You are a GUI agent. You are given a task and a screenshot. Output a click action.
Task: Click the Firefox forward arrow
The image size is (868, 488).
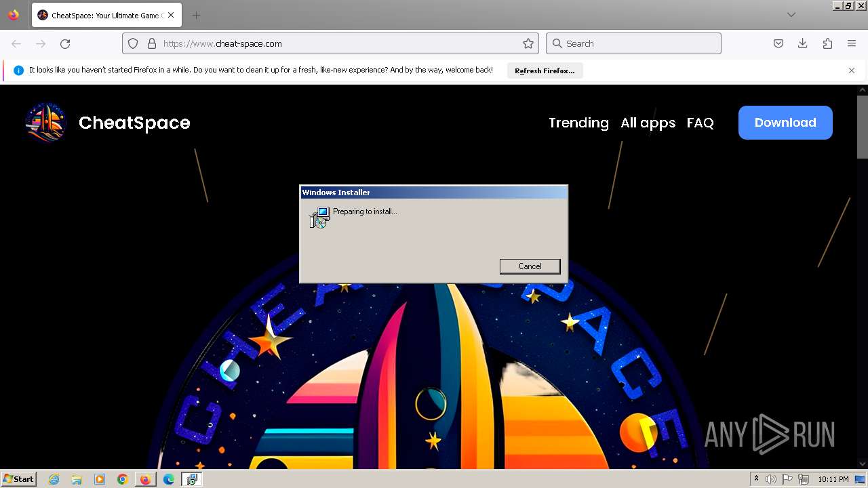click(x=41, y=43)
